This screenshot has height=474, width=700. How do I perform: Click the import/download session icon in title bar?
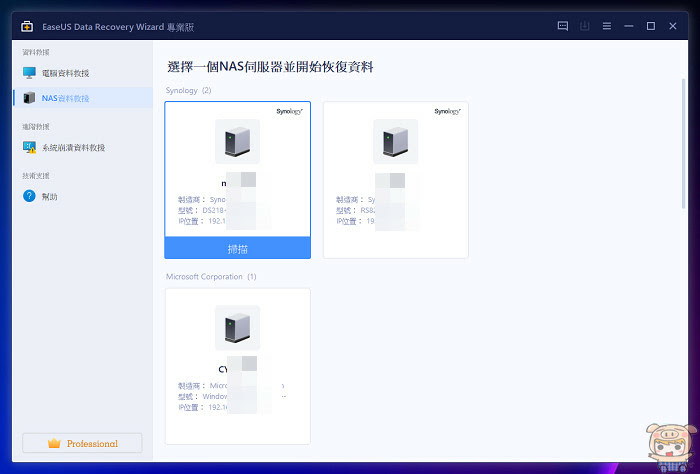click(x=584, y=26)
